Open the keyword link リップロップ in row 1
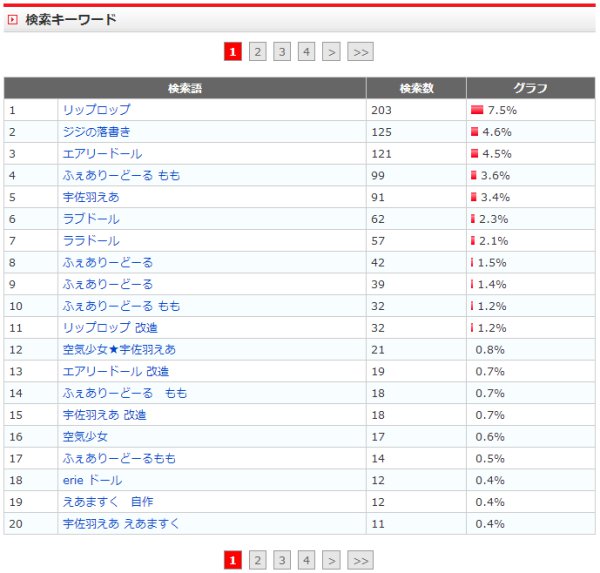600x573 pixels. (96, 110)
